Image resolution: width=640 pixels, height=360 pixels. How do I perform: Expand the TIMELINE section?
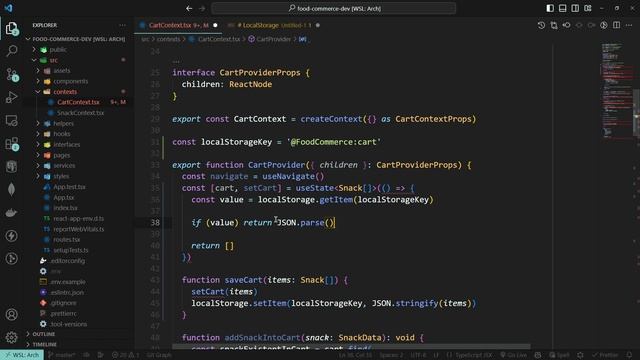pos(44,344)
